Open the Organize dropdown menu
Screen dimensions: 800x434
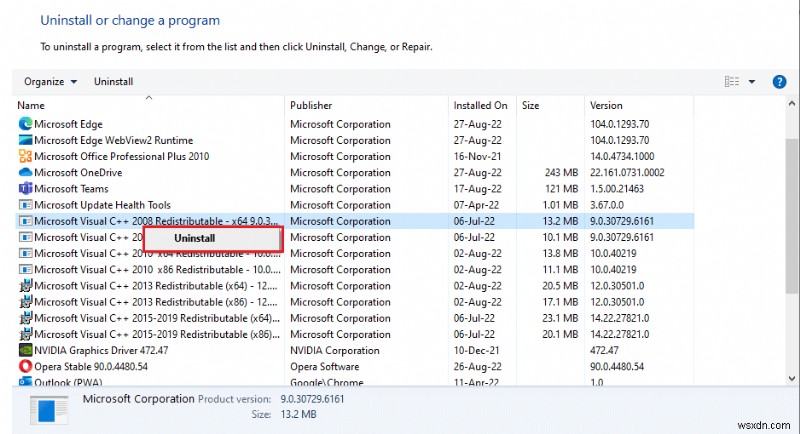pyautogui.click(x=50, y=82)
